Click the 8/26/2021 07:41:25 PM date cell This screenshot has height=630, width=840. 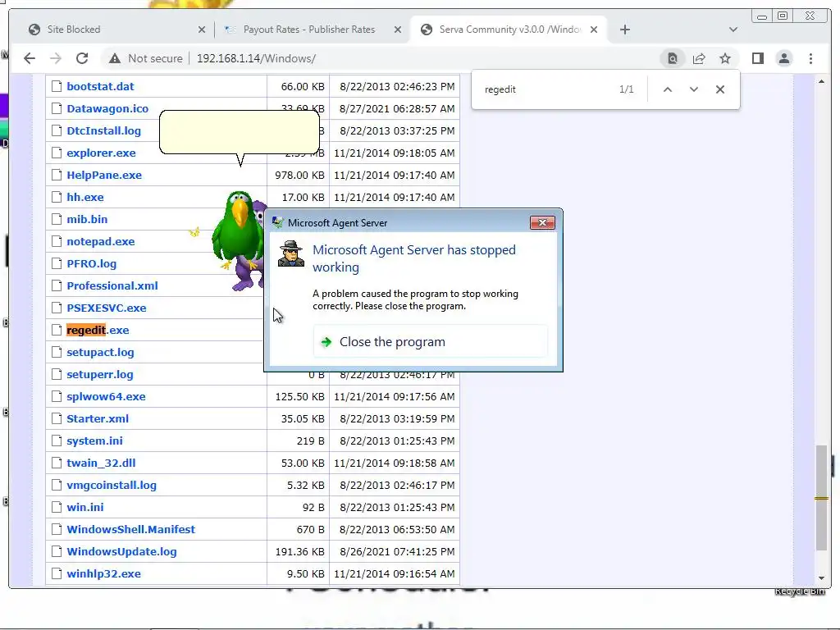click(395, 552)
